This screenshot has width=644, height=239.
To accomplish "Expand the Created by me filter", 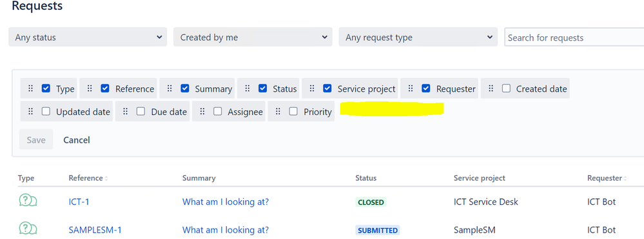I will point(253,37).
